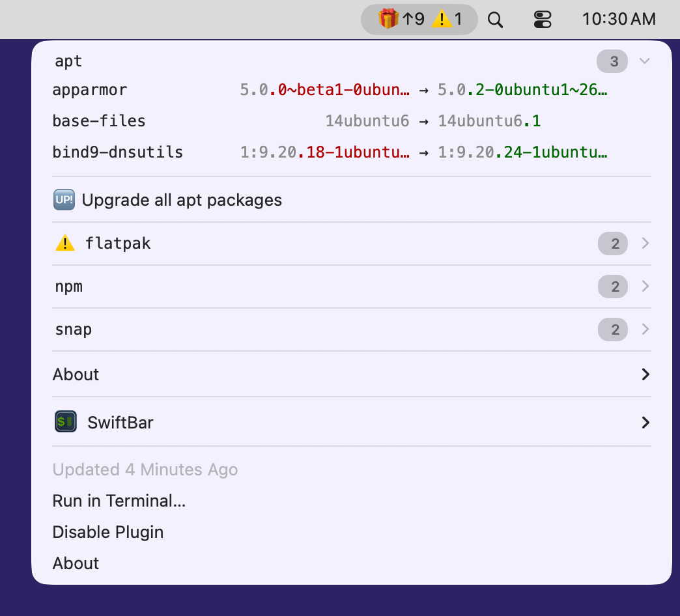Expand the npm submenu chevron

point(645,286)
